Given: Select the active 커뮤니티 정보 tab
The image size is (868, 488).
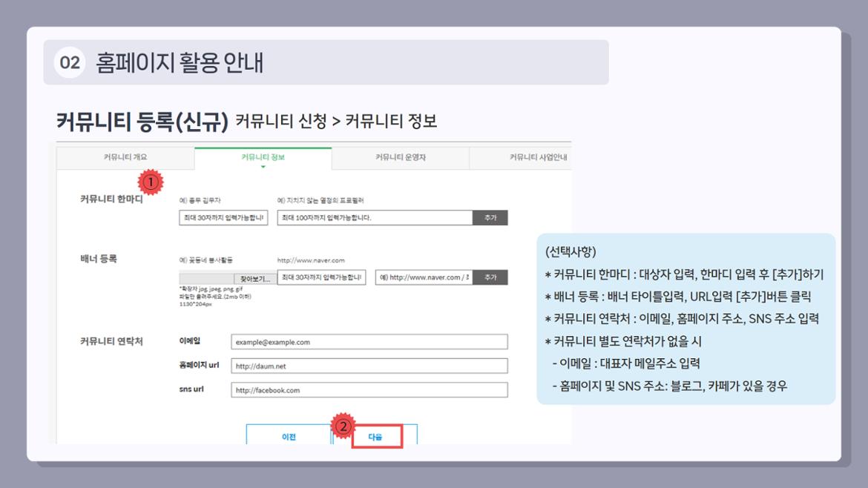Looking at the screenshot, I should coord(263,157).
